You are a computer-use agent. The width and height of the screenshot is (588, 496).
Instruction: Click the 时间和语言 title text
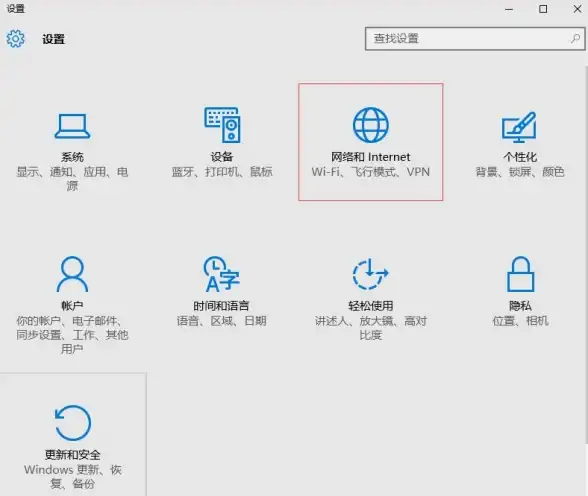(x=221, y=306)
